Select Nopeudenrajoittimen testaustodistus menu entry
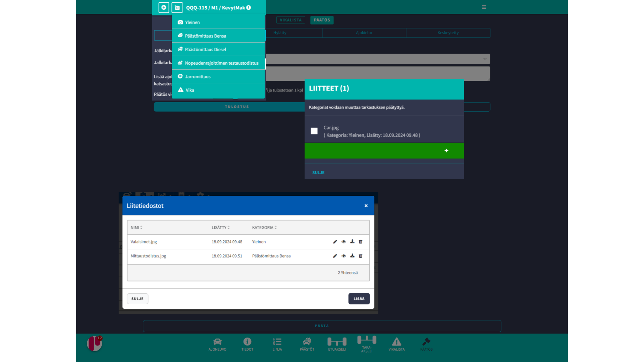Screen dimensions: 644x362 coord(218,63)
